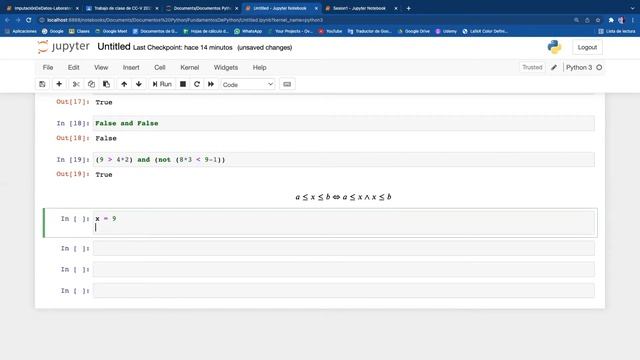This screenshot has width=640, height=360.
Task: Open the browser extensions puzzle icon
Action: tap(611, 20)
